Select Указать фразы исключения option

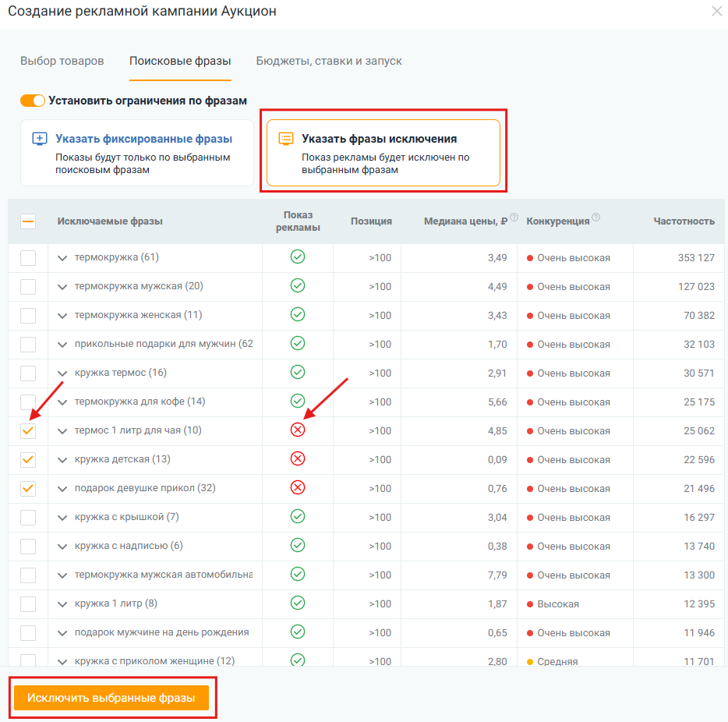click(x=383, y=153)
